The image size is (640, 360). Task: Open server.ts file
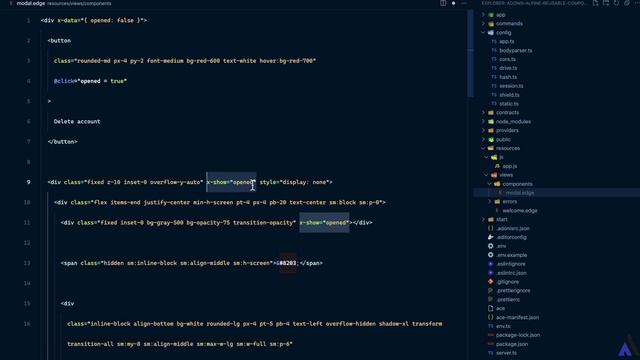506,353
